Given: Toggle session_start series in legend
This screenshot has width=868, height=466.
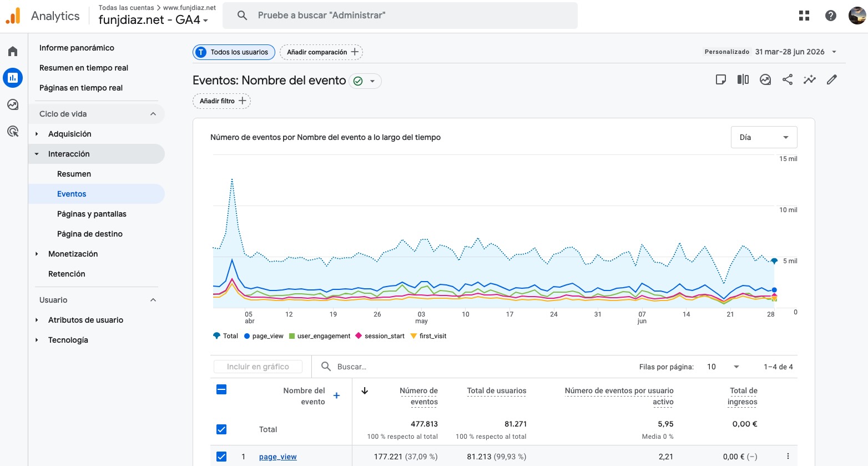Looking at the screenshot, I should (x=380, y=336).
